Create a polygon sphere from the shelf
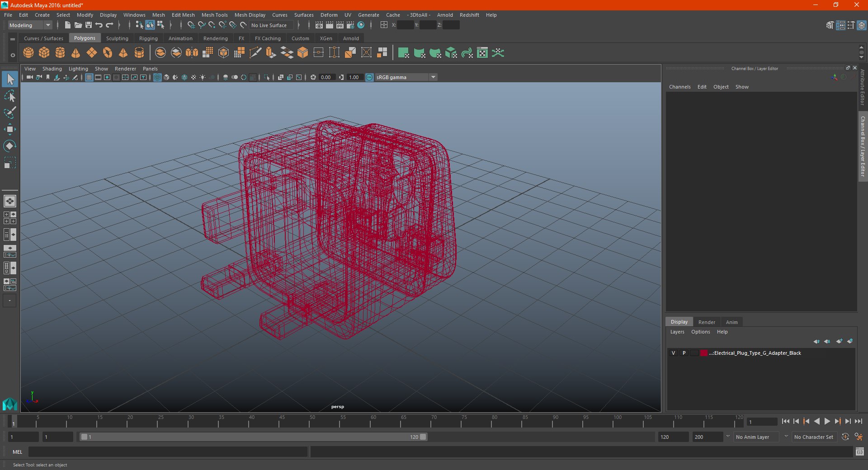868x470 pixels. click(28, 53)
